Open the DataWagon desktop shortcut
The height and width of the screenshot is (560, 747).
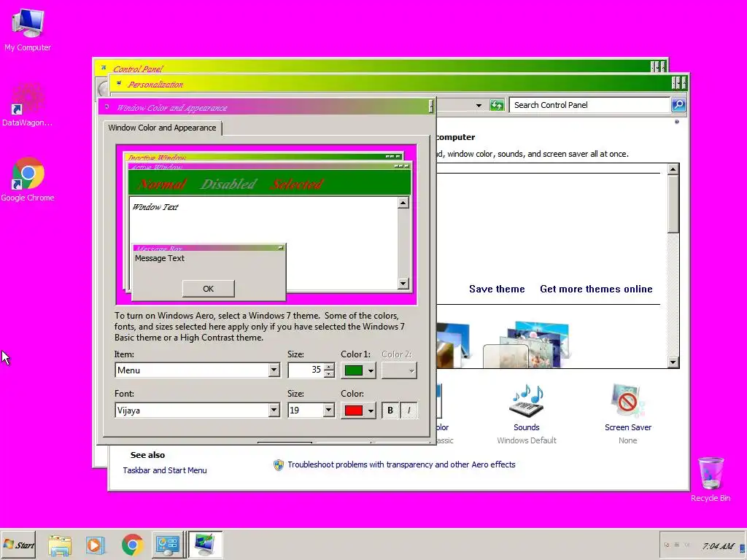27,105
